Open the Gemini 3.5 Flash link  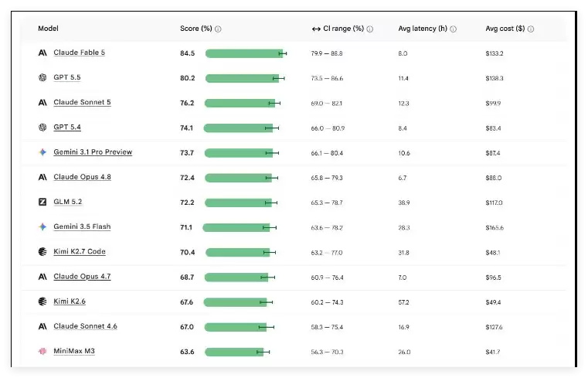pyautogui.click(x=82, y=226)
